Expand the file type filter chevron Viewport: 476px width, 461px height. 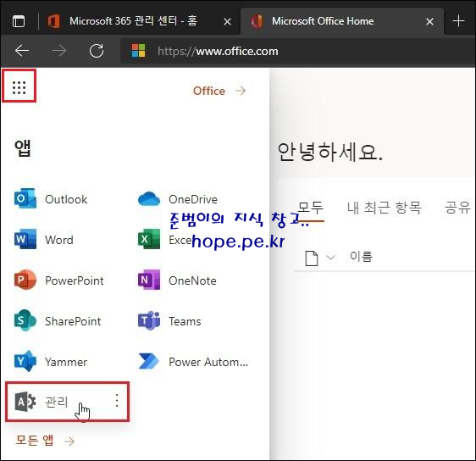[330, 258]
